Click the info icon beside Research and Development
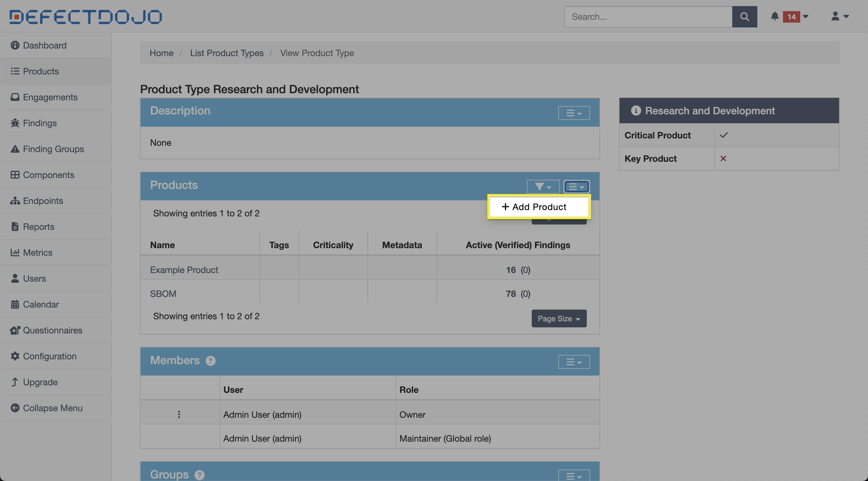868x481 pixels. click(x=636, y=110)
